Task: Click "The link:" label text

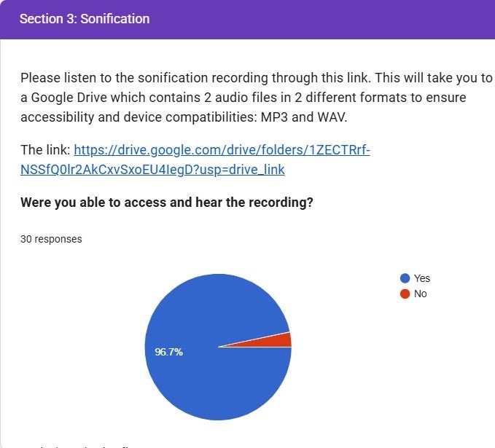Action: click(x=45, y=150)
